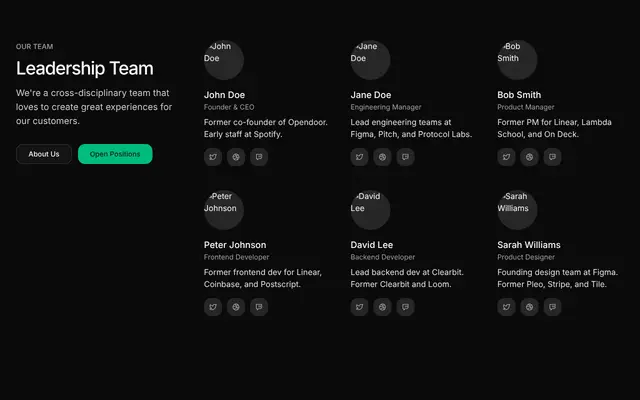Click Jane Doe's message chat icon
This screenshot has height=400, width=640.
click(405, 157)
